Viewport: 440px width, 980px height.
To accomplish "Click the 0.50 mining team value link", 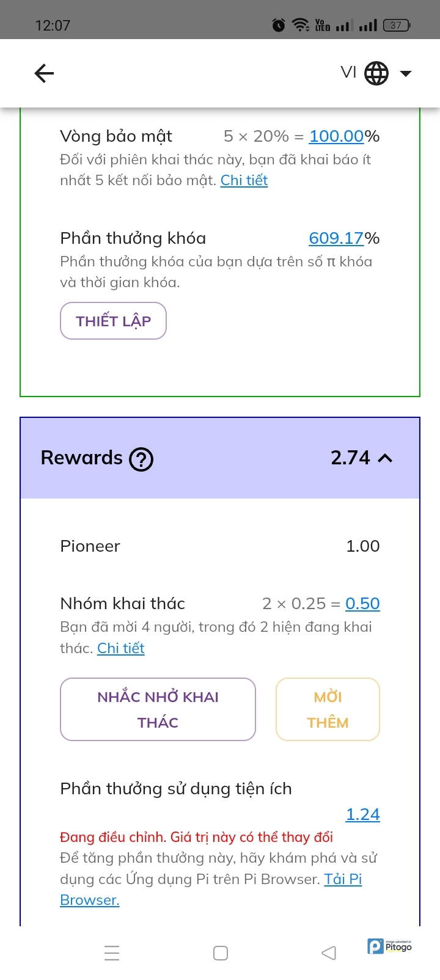I will [x=362, y=604].
